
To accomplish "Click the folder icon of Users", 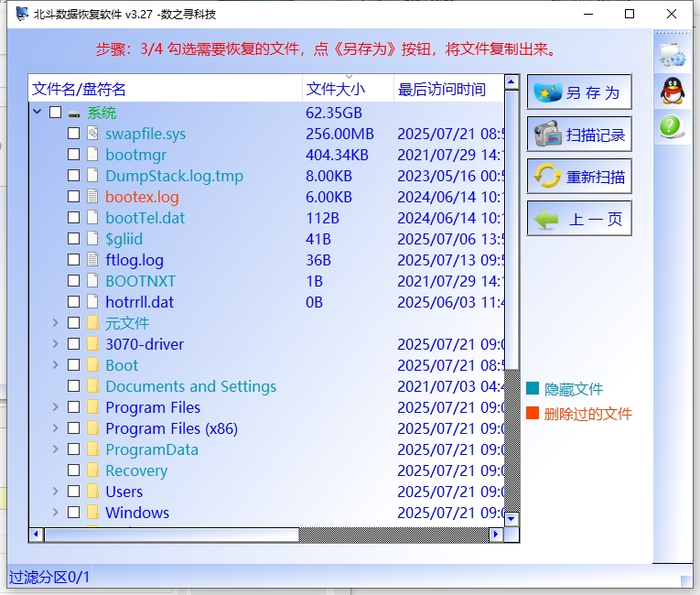I will click(x=92, y=491).
